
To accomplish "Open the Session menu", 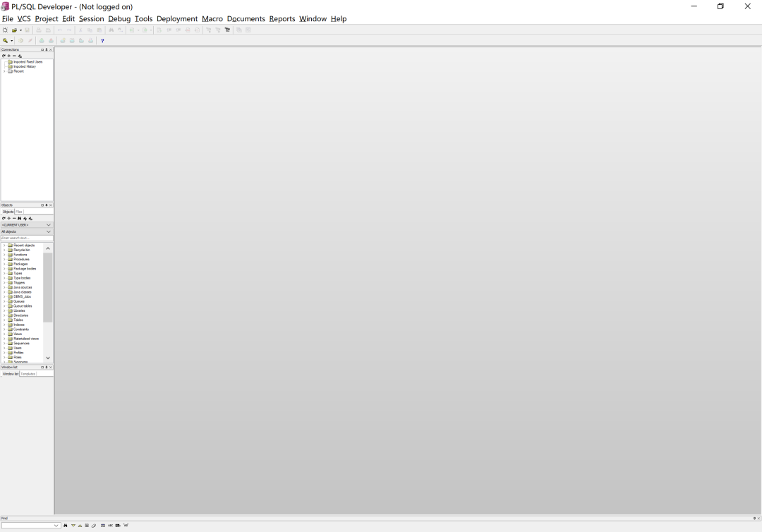I will point(91,18).
